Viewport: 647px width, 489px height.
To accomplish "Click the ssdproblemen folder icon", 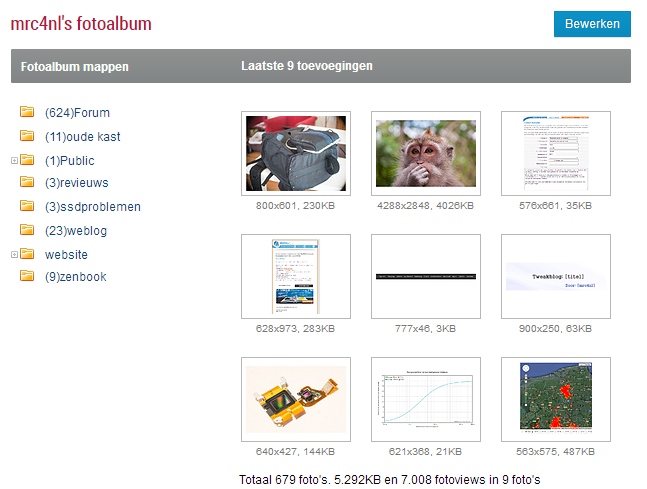I will pyautogui.click(x=27, y=206).
